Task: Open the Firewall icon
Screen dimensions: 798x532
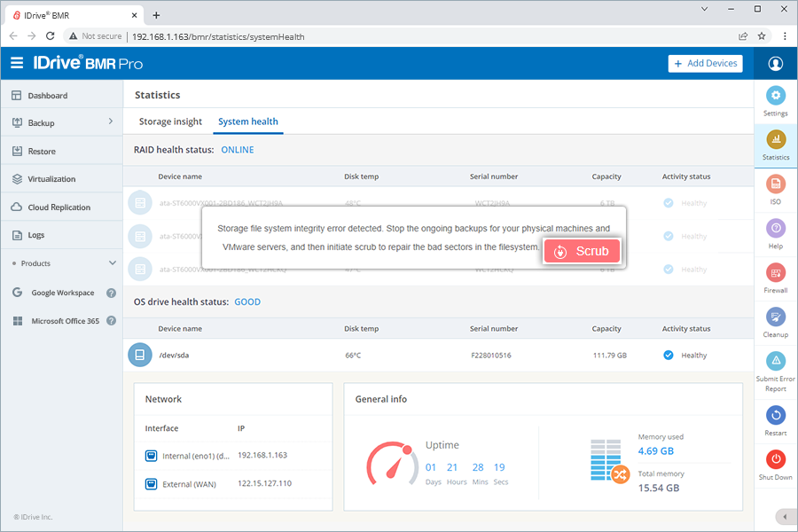Action: tap(776, 273)
